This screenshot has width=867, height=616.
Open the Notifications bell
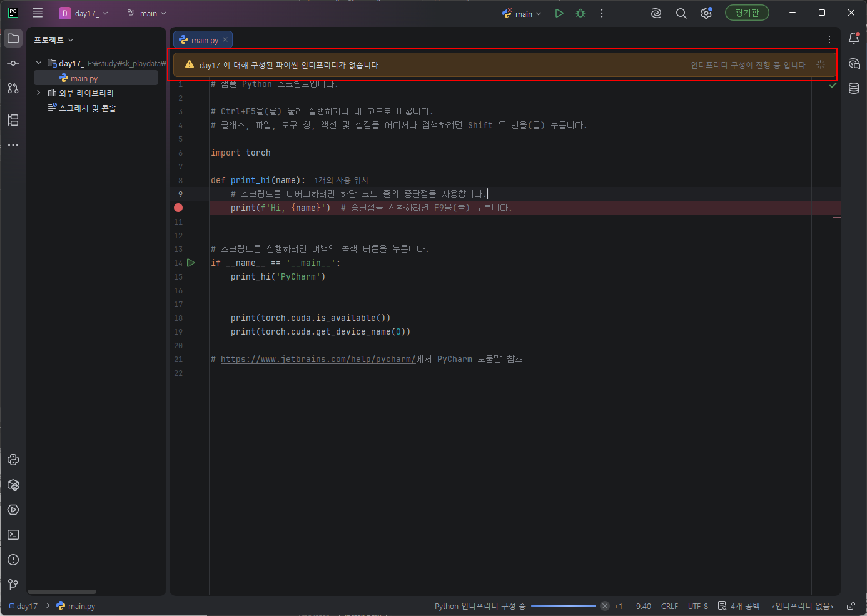[x=854, y=38]
